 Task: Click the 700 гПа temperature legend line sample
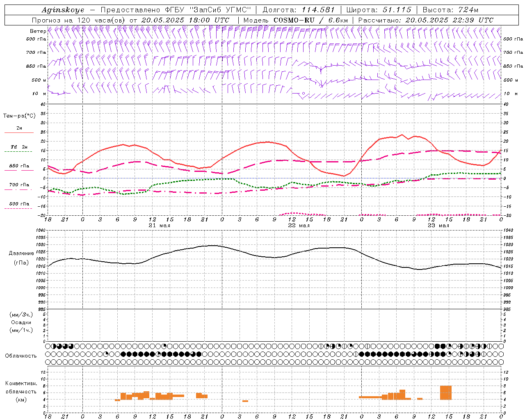(x=18, y=189)
